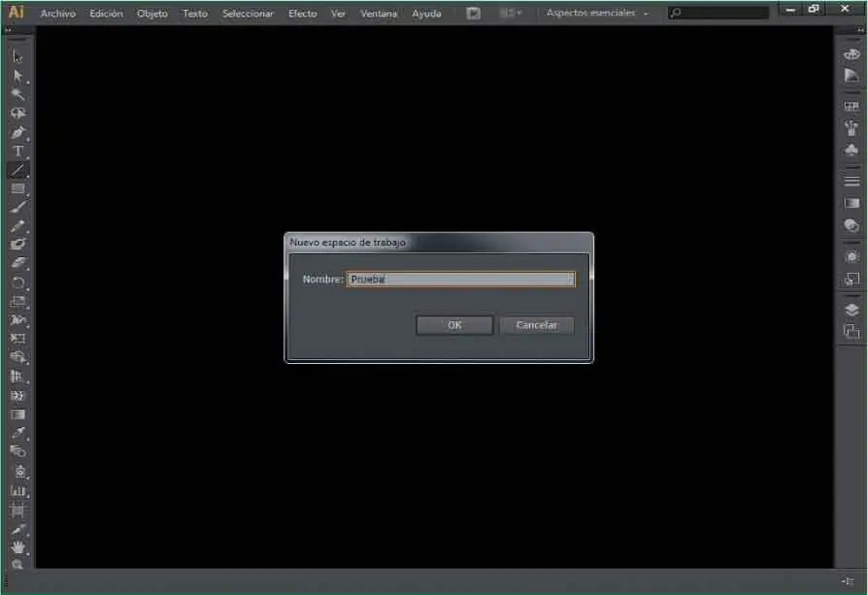Open the Stroke panel icon
This screenshot has height=595, width=868.
(x=851, y=181)
